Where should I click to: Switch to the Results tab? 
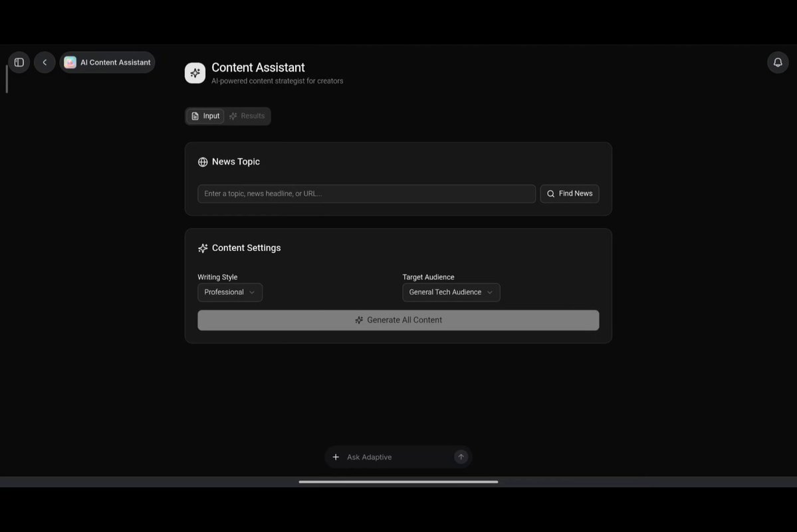point(247,116)
